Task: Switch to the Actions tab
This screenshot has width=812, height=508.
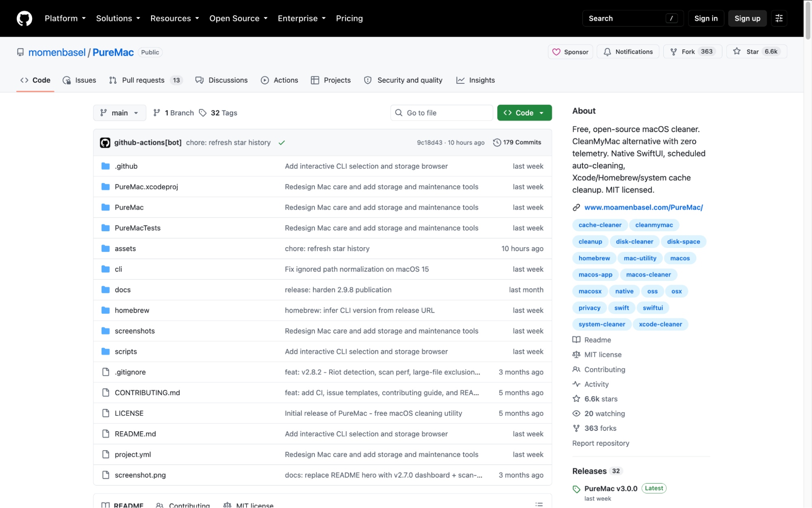Action: tap(279, 80)
